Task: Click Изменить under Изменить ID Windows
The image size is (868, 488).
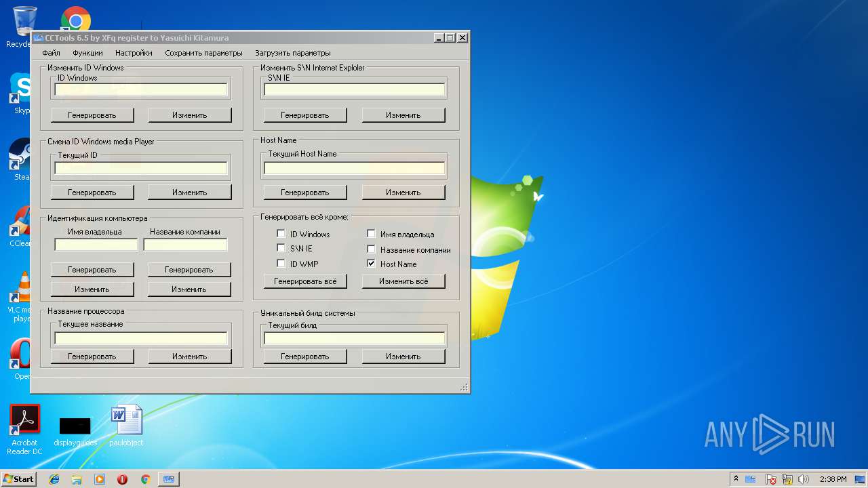Action: pyautogui.click(x=190, y=115)
